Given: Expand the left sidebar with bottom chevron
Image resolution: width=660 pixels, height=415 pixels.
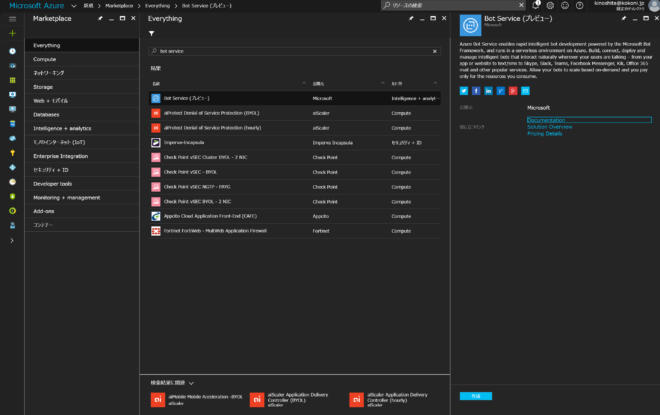Looking at the screenshot, I should pyautogui.click(x=12, y=240).
